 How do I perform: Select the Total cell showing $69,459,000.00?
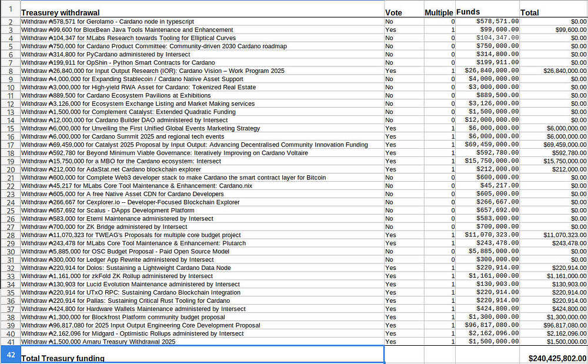coord(553,145)
